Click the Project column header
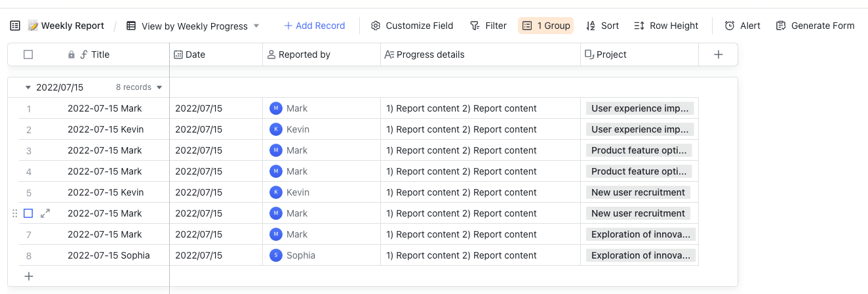Screen dimensions: 868x294 (x=612, y=54)
